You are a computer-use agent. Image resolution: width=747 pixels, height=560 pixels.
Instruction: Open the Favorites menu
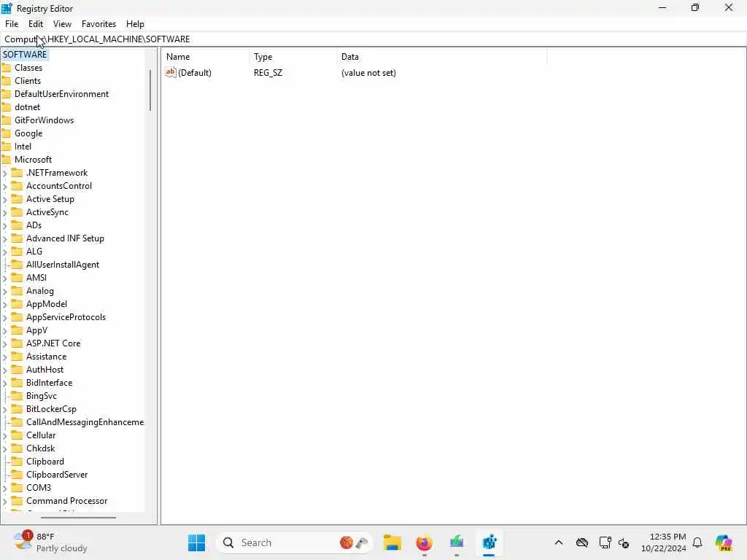coord(98,24)
